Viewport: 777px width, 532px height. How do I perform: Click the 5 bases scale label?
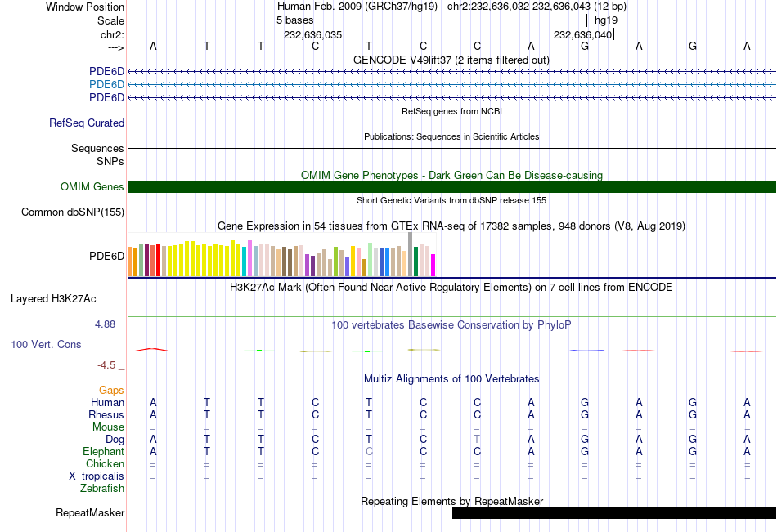pos(294,20)
